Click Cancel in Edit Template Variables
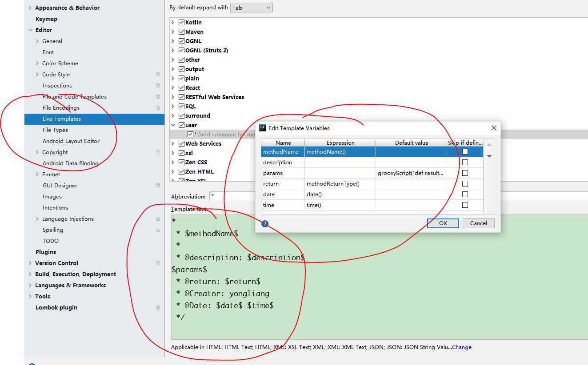The image size is (588, 365). 479,223
